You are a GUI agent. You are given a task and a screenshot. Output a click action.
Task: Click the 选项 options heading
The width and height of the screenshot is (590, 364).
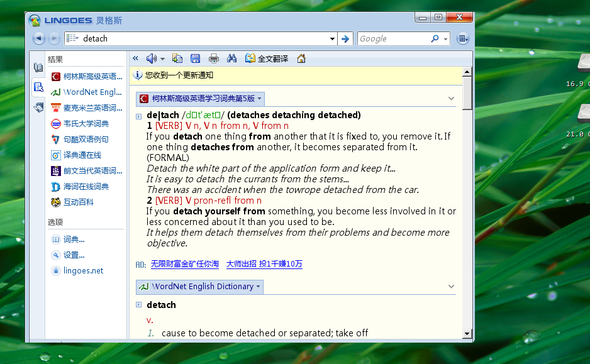55,223
